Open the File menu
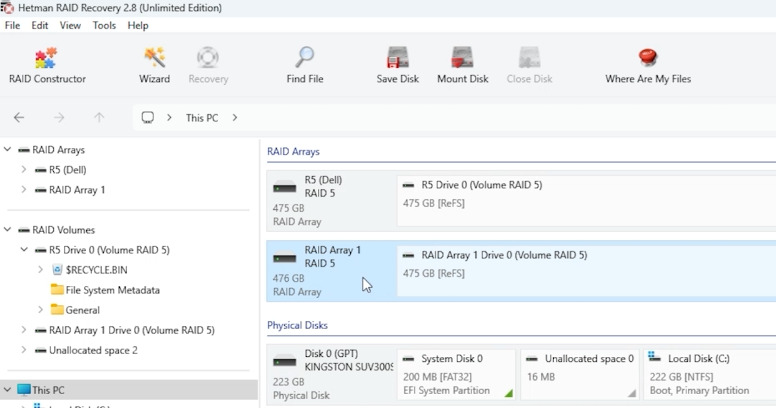This screenshot has height=408, width=776. (x=12, y=25)
